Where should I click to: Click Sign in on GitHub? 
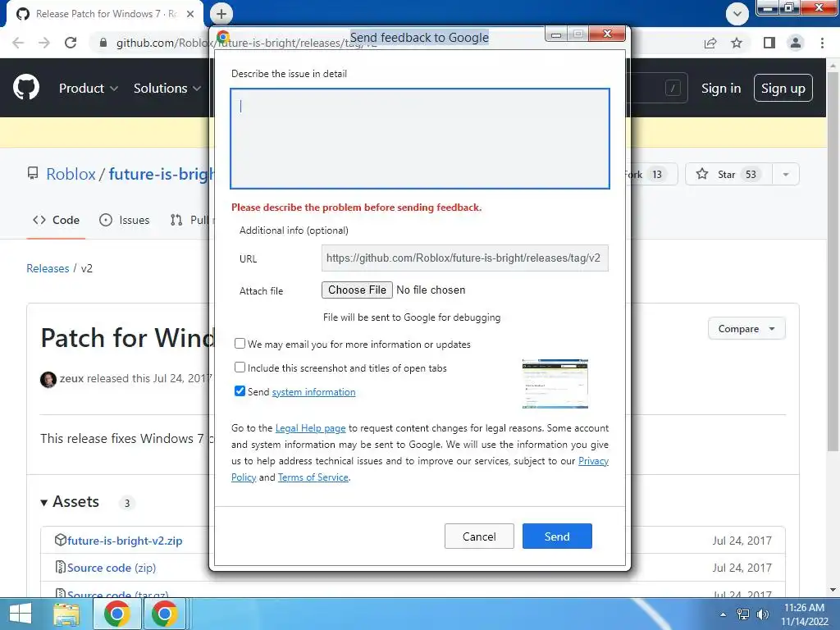(721, 89)
